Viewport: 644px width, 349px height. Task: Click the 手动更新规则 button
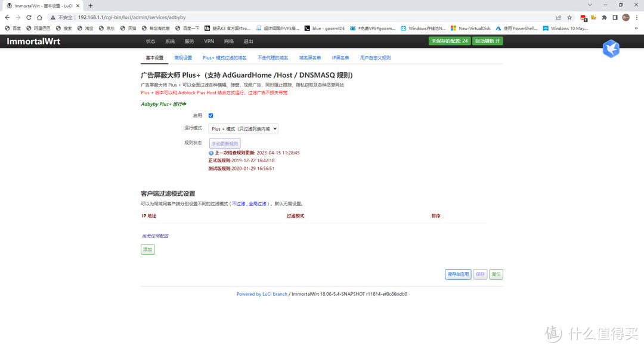coord(225,144)
